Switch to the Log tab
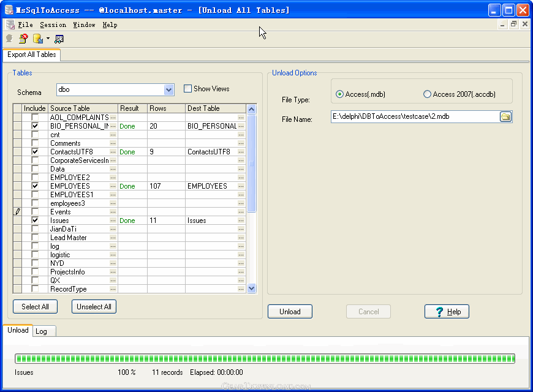Viewport: 533px width, 392px height. [45, 331]
